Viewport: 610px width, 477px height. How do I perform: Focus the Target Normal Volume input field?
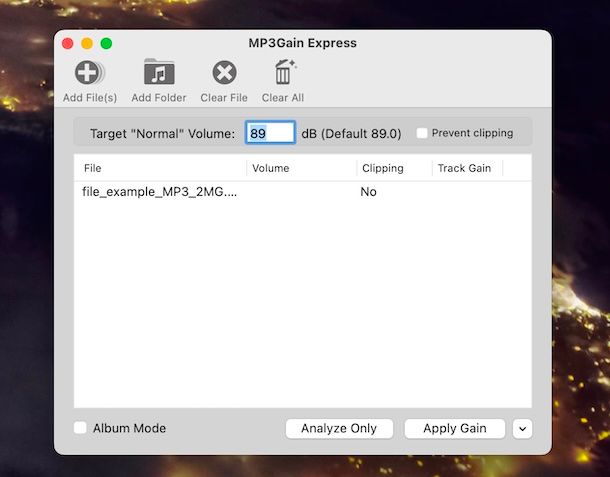270,133
